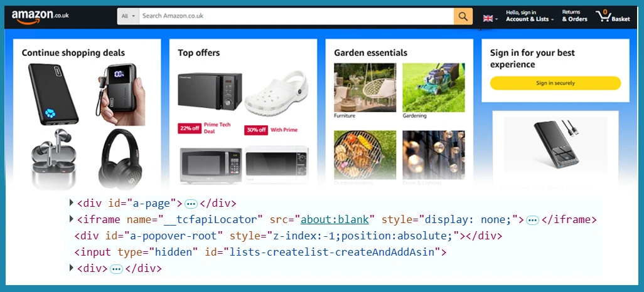Open the Gardening lawnmower image

click(433, 86)
